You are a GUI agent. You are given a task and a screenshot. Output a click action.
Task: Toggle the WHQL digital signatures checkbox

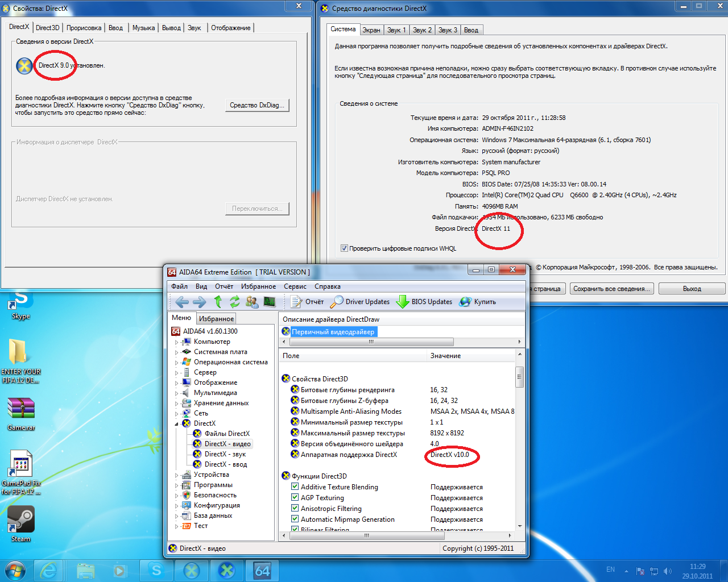(x=344, y=248)
